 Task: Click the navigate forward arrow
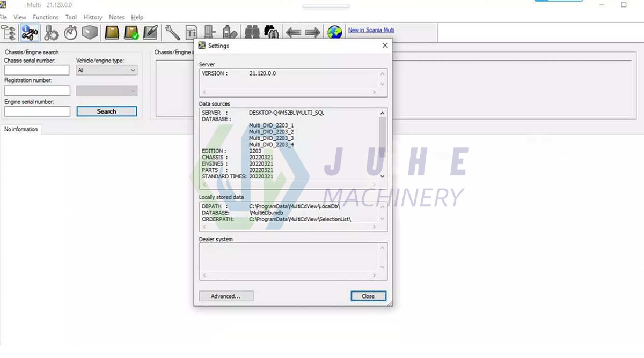pyautogui.click(x=312, y=32)
